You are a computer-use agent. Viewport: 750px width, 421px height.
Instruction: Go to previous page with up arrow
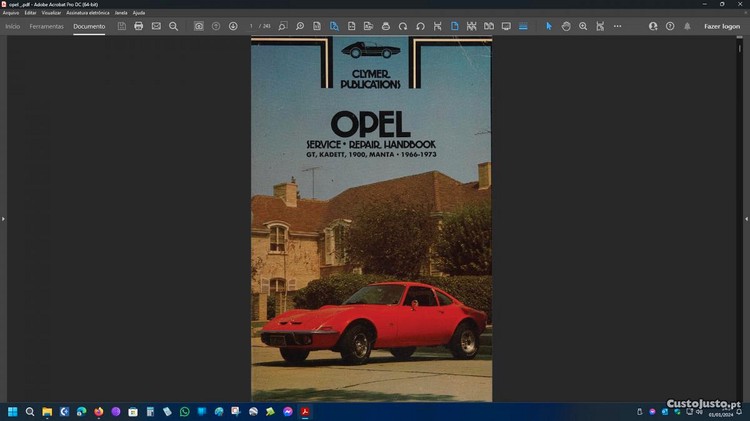(x=216, y=26)
